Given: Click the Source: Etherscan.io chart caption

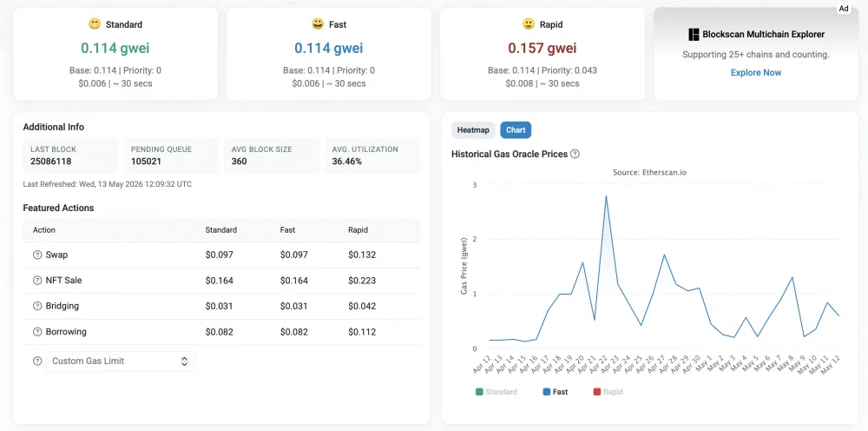Looking at the screenshot, I should [x=650, y=172].
